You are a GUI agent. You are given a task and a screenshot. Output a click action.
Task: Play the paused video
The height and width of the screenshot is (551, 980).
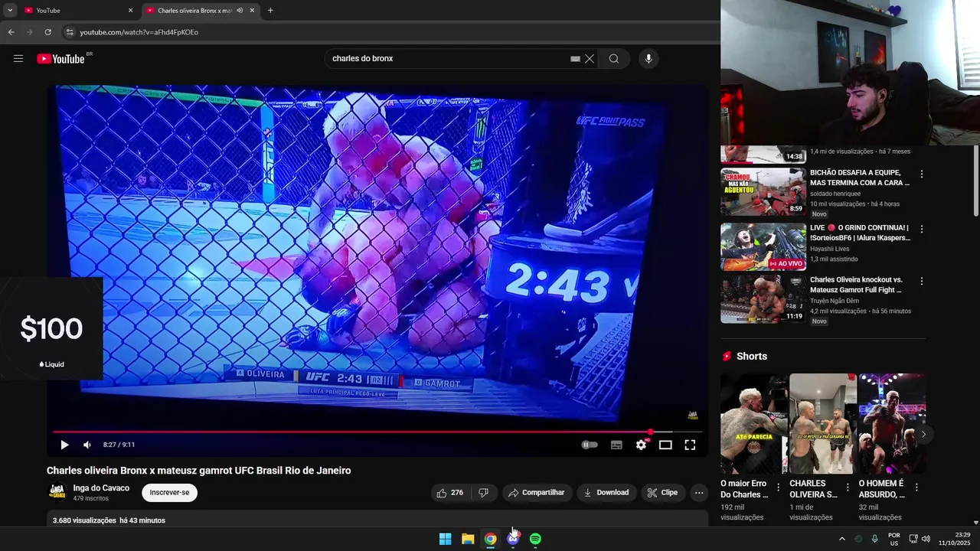[64, 445]
